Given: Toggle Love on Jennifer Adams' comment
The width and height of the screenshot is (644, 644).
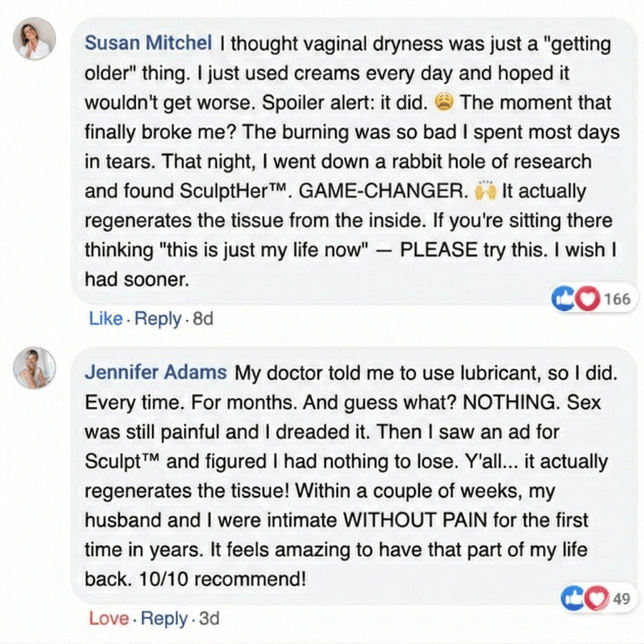Looking at the screenshot, I should pos(109,618).
